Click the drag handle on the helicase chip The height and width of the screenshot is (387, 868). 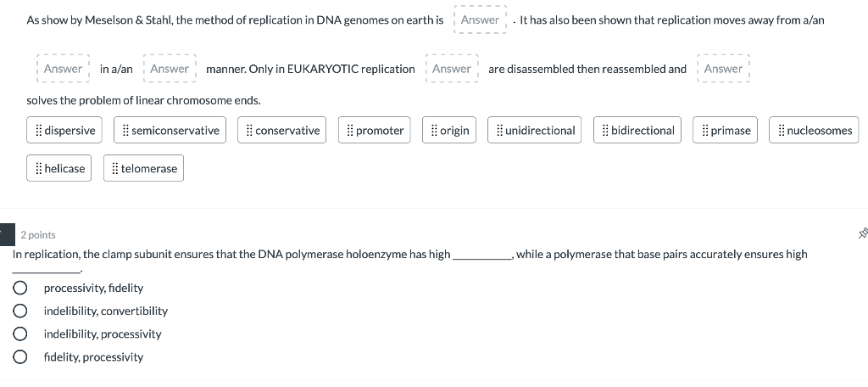pyautogui.click(x=38, y=169)
